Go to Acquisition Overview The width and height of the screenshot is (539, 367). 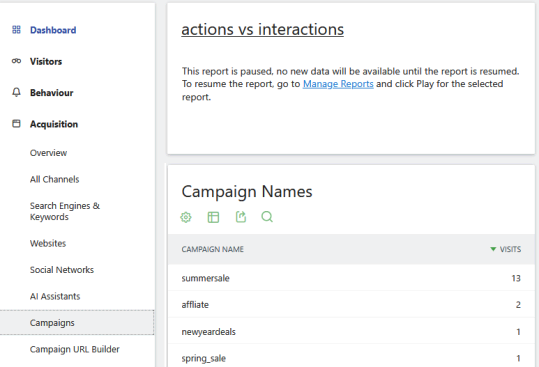(48, 153)
